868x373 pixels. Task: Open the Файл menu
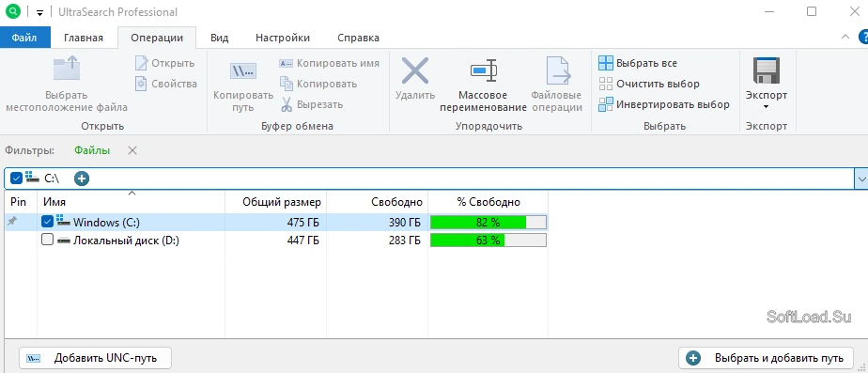pyautogui.click(x=24, y=38)
